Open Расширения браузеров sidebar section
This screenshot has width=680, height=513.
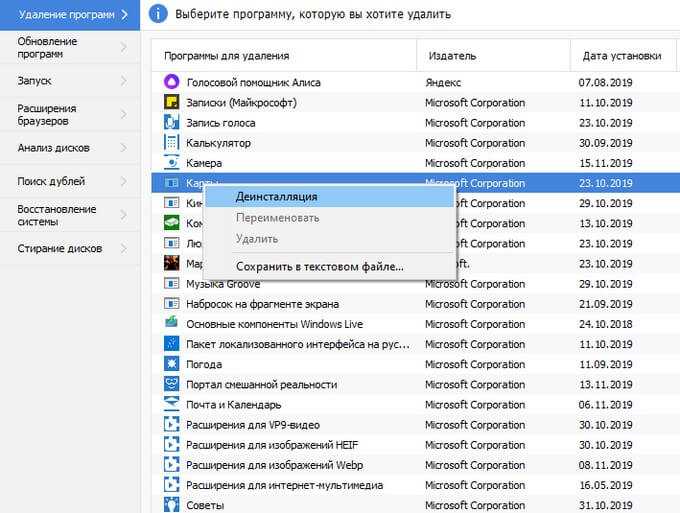70,114
